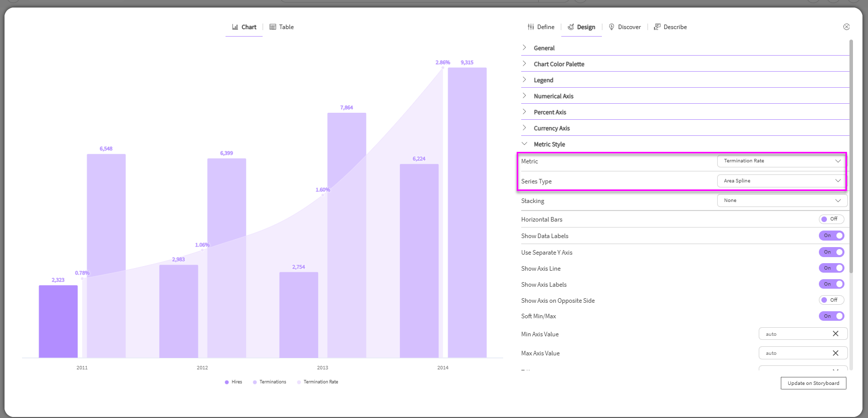Click the Design palette icon
868x418 pixels.
coord(571,27)
